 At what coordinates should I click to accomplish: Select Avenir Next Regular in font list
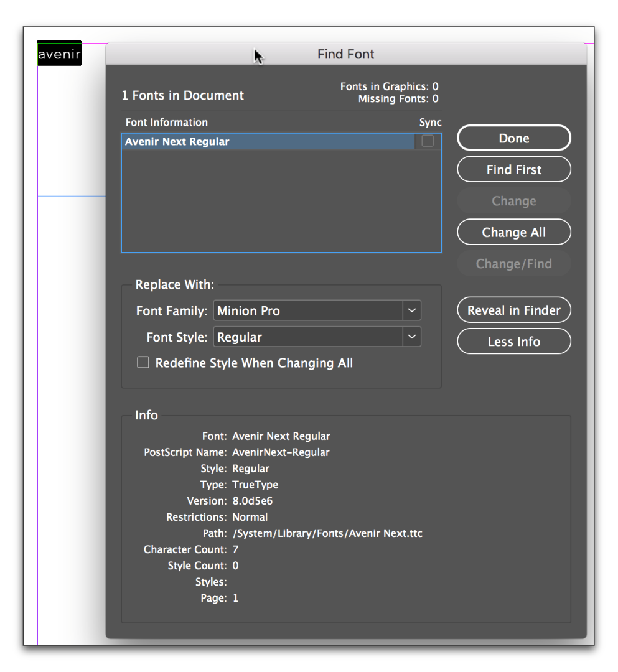click(269, 141)
